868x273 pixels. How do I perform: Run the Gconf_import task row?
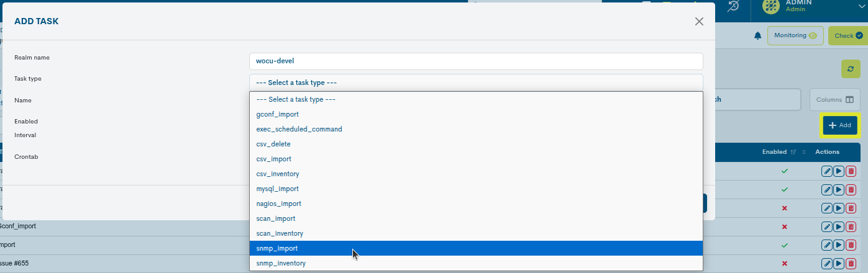(839, 226)
